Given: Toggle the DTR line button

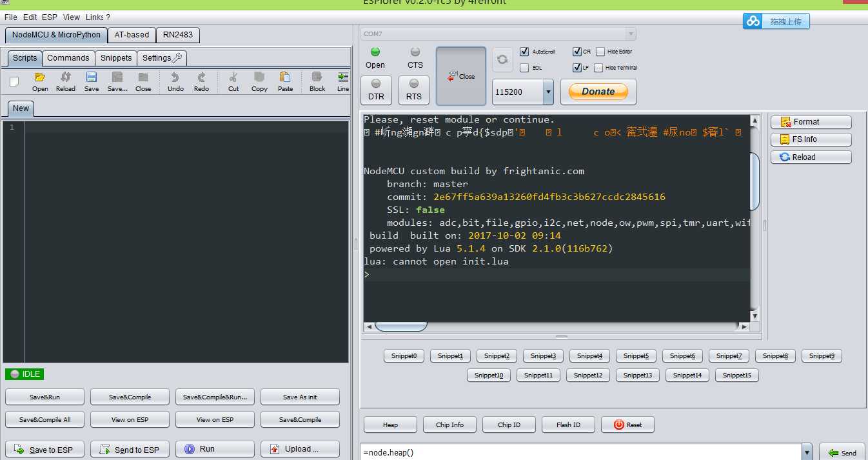Looking at the screenshot, I should [376, 90].
